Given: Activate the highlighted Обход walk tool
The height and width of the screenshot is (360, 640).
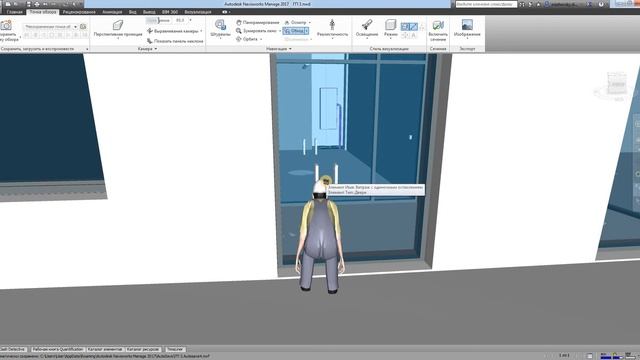Looking at the screenshot, I should tap(293, 31).
